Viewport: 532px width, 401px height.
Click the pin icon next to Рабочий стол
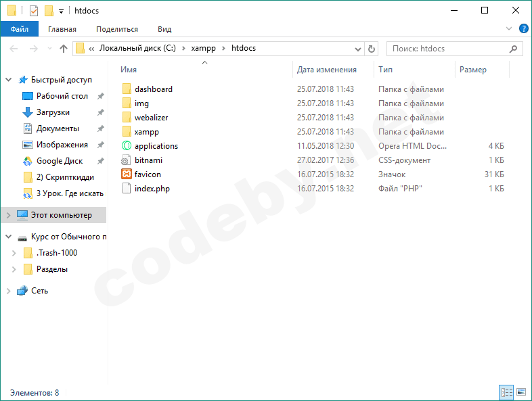point(101,96)
